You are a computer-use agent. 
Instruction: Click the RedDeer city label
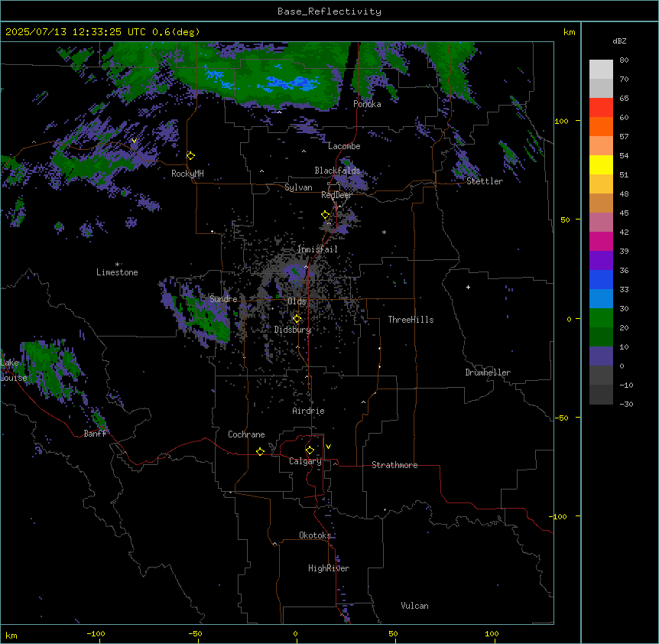coord(336,195)
